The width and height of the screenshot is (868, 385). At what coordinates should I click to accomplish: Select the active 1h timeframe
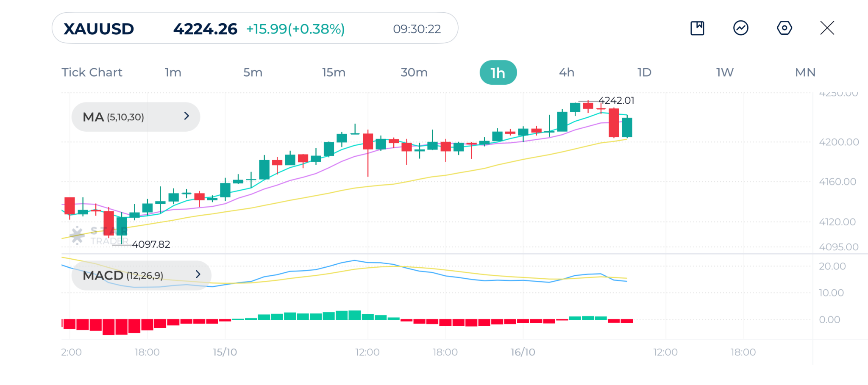[498, 73]
